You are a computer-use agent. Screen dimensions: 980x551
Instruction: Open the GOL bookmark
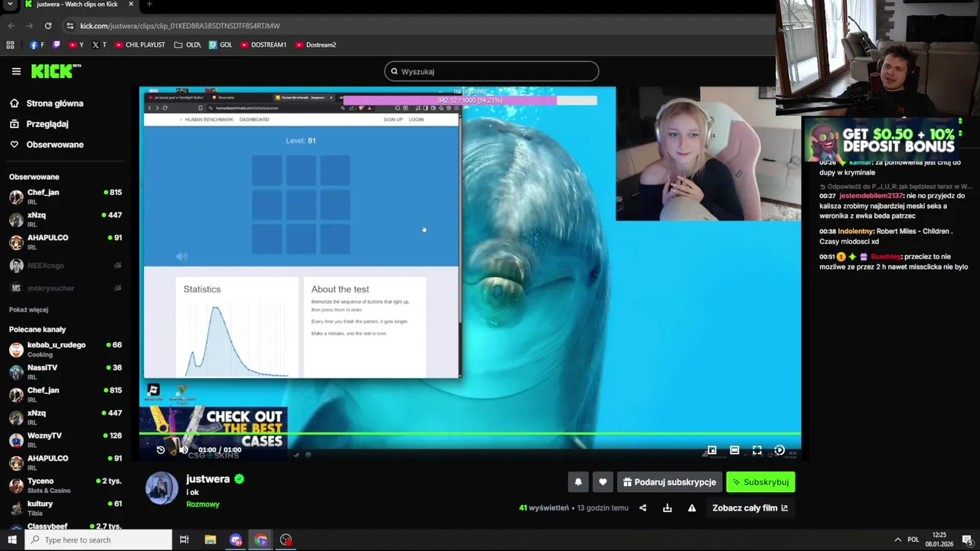point(220,45)
